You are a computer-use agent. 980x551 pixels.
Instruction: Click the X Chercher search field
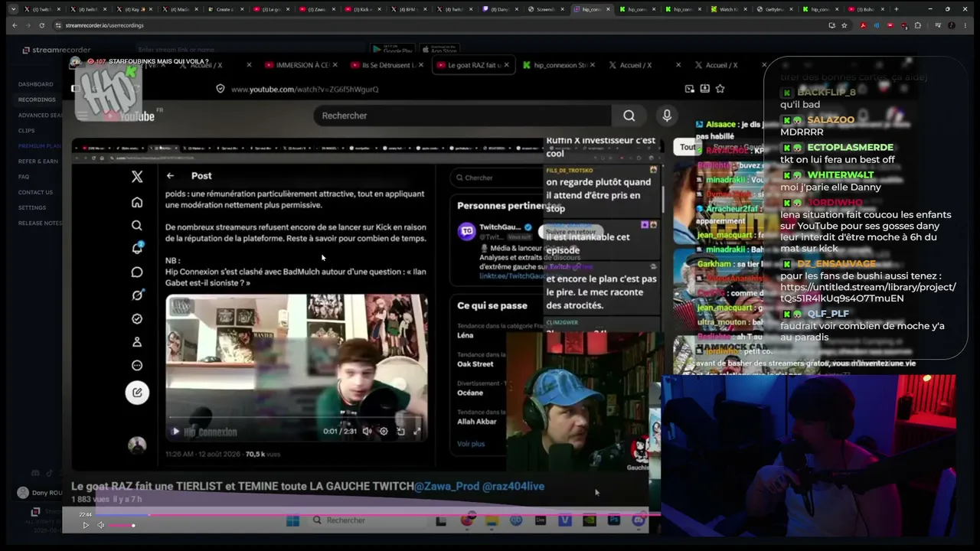pyautogui.click(x=496, y=178)
